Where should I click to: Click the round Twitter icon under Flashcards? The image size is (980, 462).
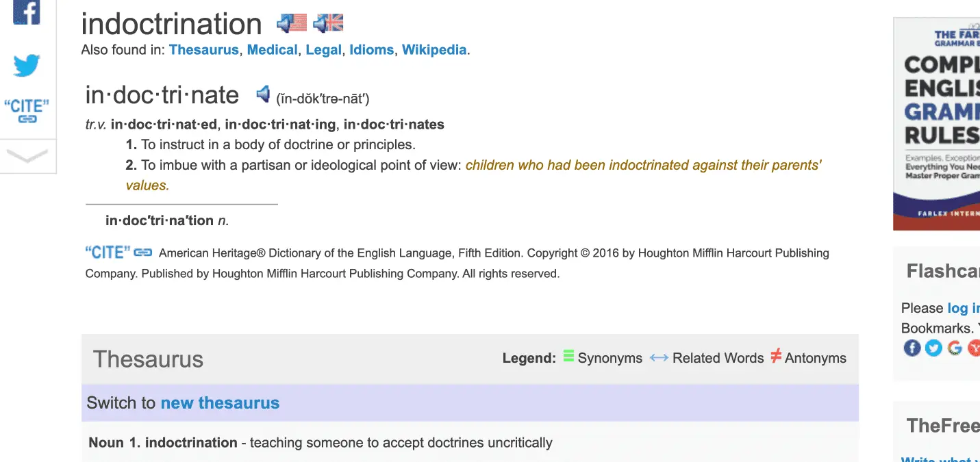(933, 348)
